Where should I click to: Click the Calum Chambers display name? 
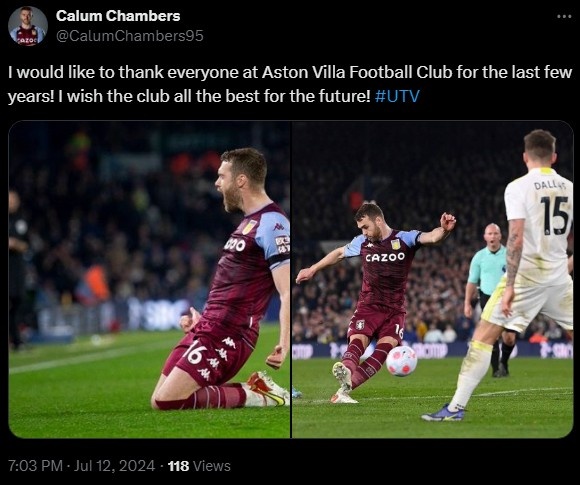pyautogui.click(x=118, y=16)
